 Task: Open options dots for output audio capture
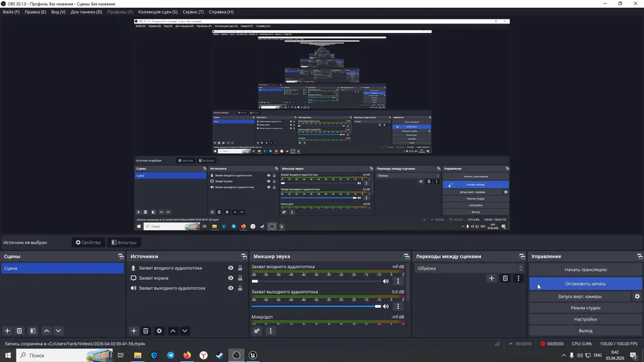click(x=398, y=306)
